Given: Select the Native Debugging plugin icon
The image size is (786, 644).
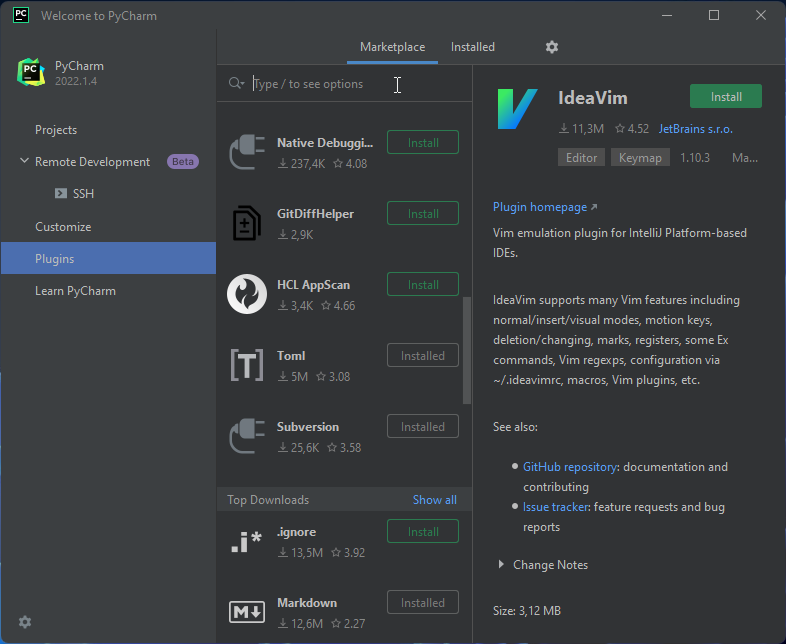Looking at the screenshot, I should click(247, 152).
